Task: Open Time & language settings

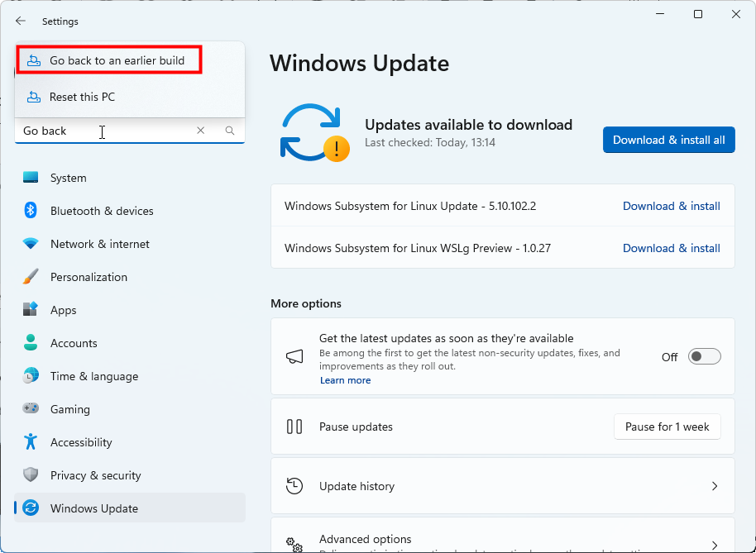Action: coord(130,376)
